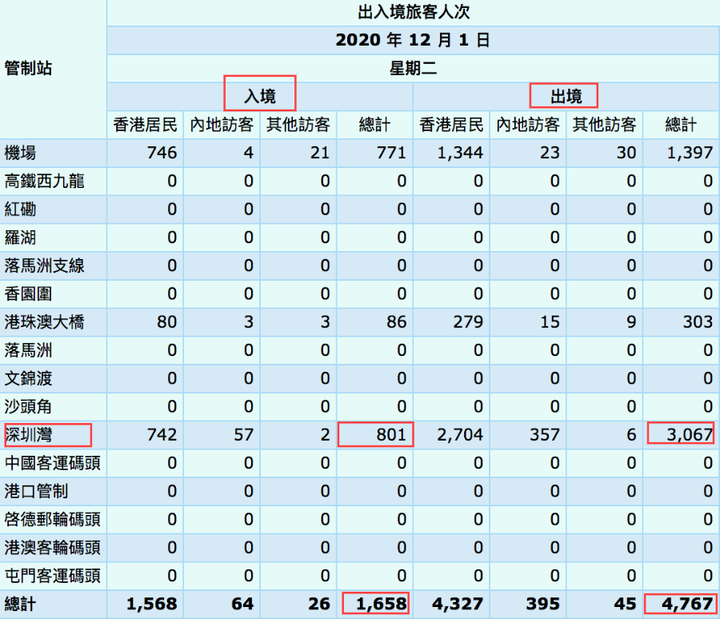Select the 深圳灣 inbound total "801"

pos(391,435)
